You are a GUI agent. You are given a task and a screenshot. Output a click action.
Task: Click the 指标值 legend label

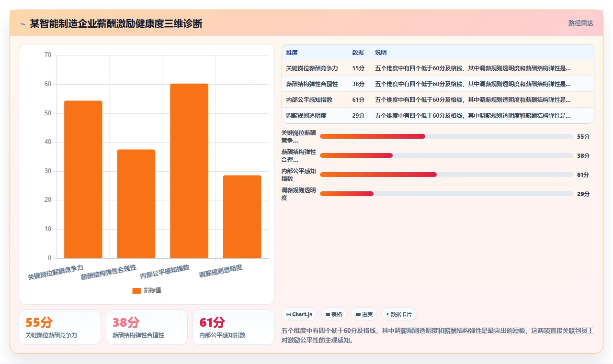point(152,290)
